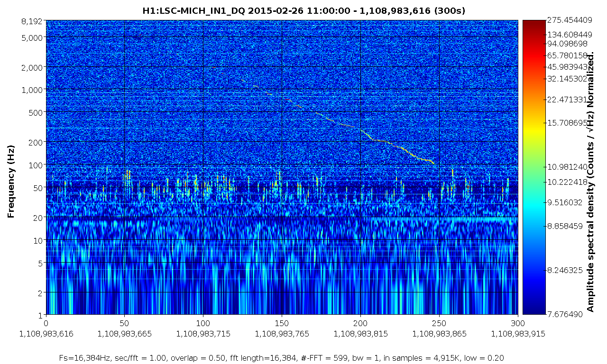Click the 2 tick on frequency axis
The image size is (607, 364).
[41, 292]
